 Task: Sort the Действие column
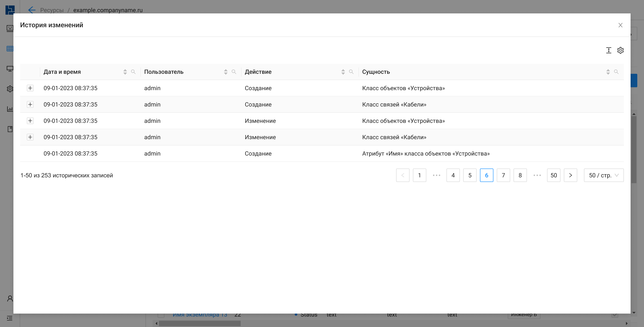pos(343,72)
